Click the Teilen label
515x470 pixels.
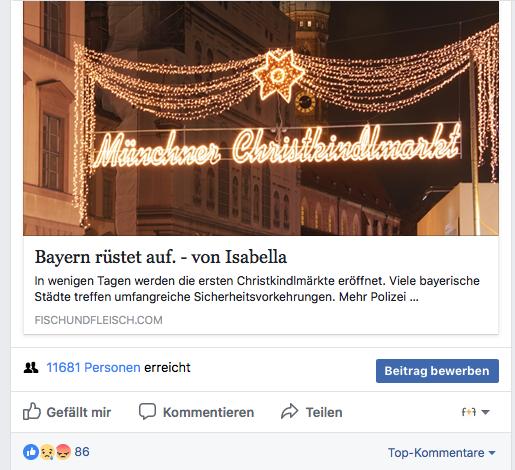tap(324, 412)
